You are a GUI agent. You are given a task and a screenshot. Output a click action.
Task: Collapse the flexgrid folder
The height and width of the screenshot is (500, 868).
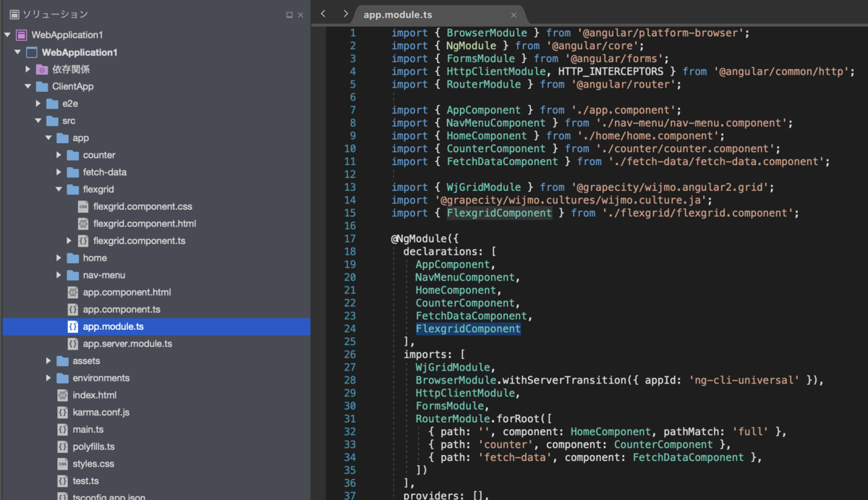(x=59, y=190)
